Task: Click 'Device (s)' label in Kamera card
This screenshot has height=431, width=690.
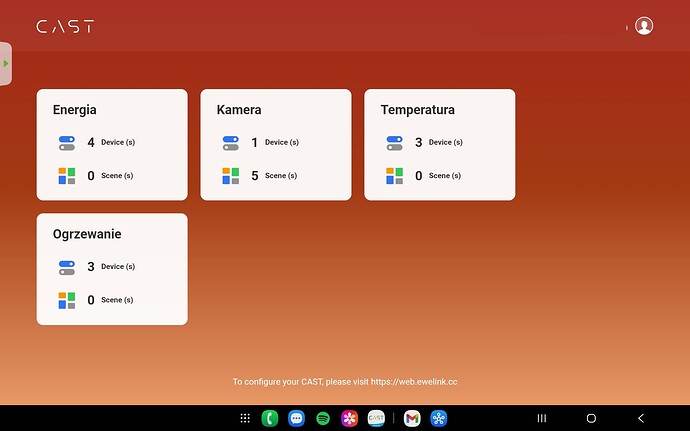Action: click(x=282, y=142)
